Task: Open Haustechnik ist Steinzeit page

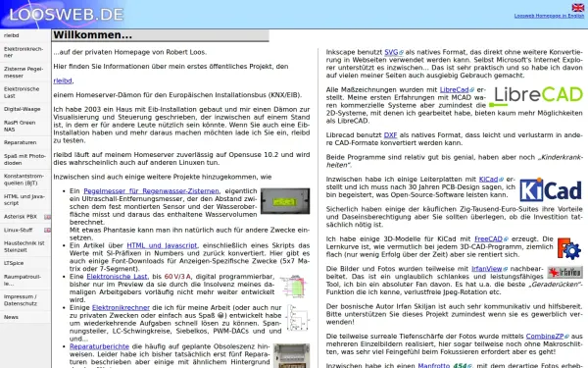Action: point(25,246)
